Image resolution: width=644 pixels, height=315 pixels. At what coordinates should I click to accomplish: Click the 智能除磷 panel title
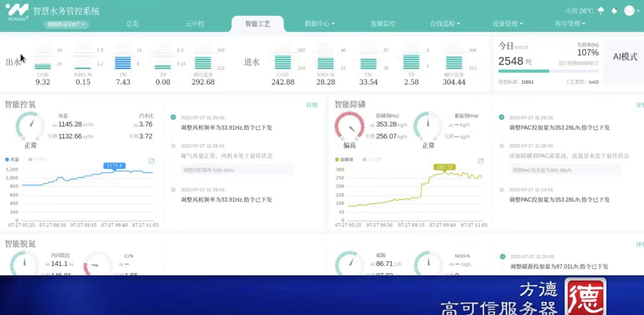[x=350, y=104]
